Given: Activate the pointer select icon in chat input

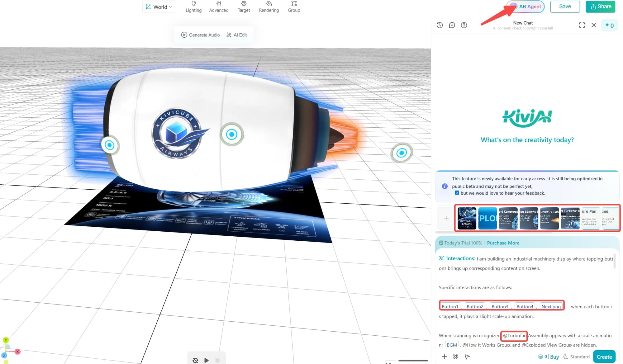Looking at the screenshot, I should coord(467,357).
